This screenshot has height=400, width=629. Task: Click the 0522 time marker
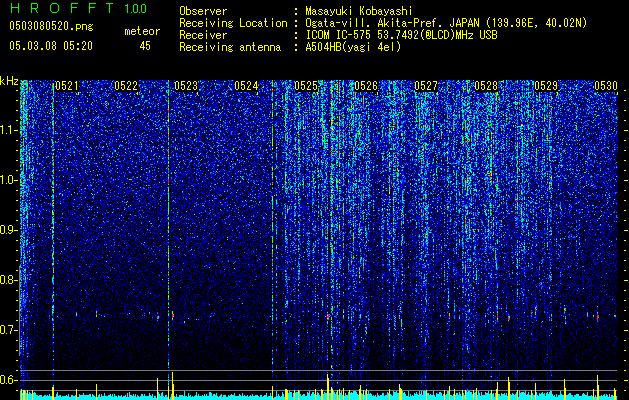tap(126, 86)
